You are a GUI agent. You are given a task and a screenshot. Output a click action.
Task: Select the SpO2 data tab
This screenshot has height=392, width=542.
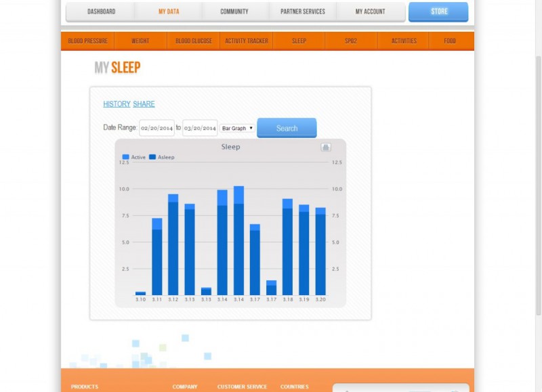pyautogui.click(x=350, y=41)
